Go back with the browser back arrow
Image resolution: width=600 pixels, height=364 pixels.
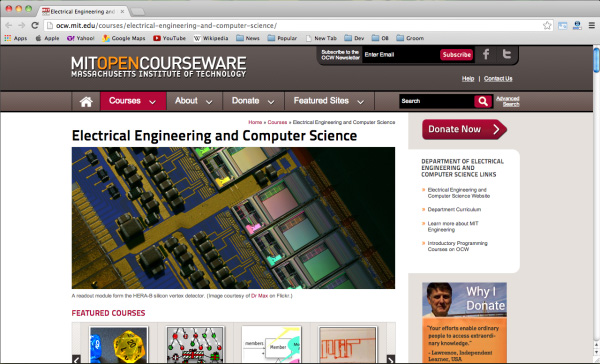(x=9, y=25)
